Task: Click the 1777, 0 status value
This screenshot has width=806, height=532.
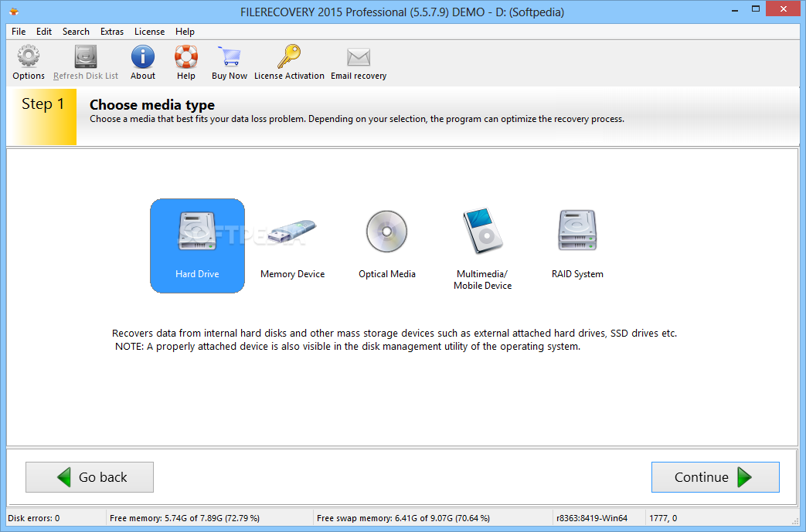Action: (x=663, y=518)
